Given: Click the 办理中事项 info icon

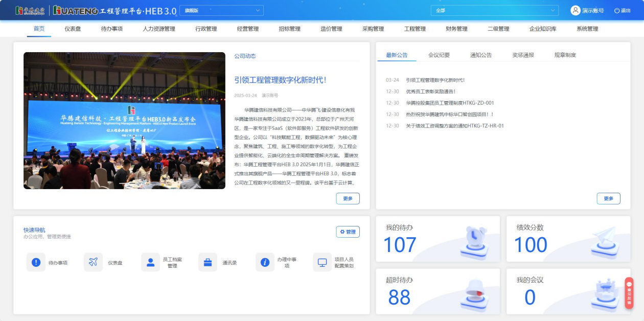Looking at the screenshot, I should point(265,262).
